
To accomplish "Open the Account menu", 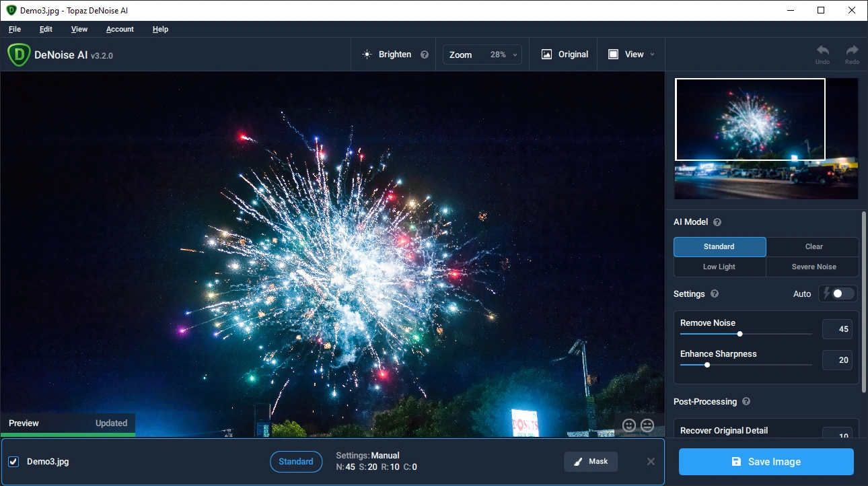I will point(120,29).
